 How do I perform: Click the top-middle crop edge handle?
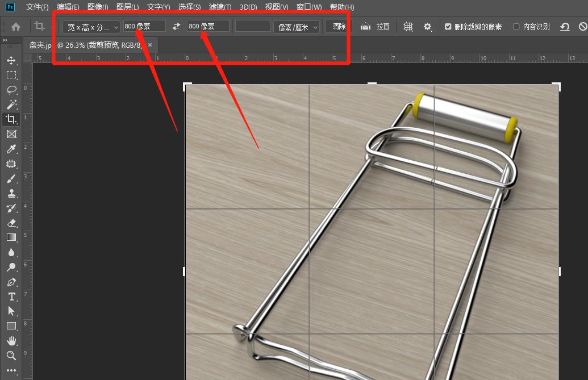[372, 83]
